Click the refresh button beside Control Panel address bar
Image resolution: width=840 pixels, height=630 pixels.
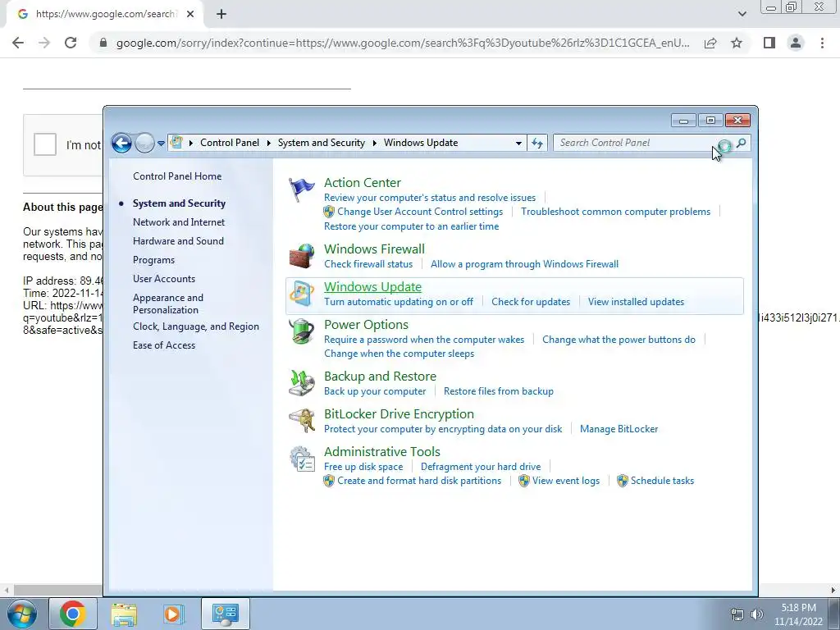click(x=536, y=143)
